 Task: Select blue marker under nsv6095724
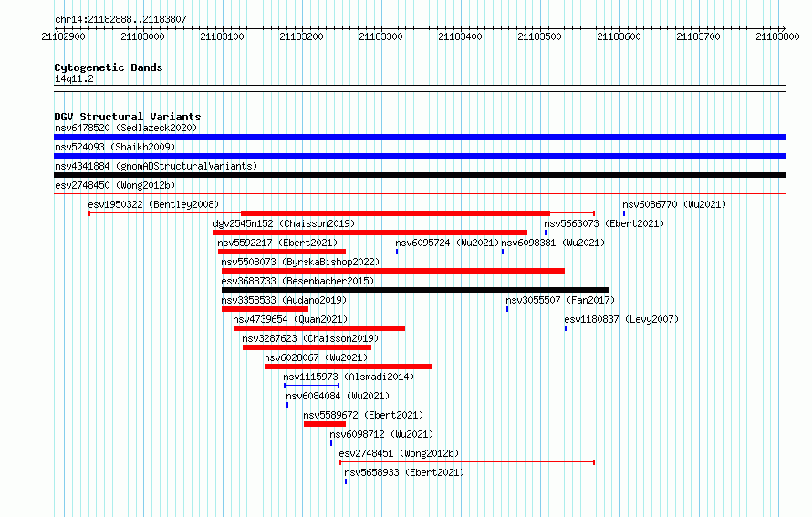tap(397, 252)
